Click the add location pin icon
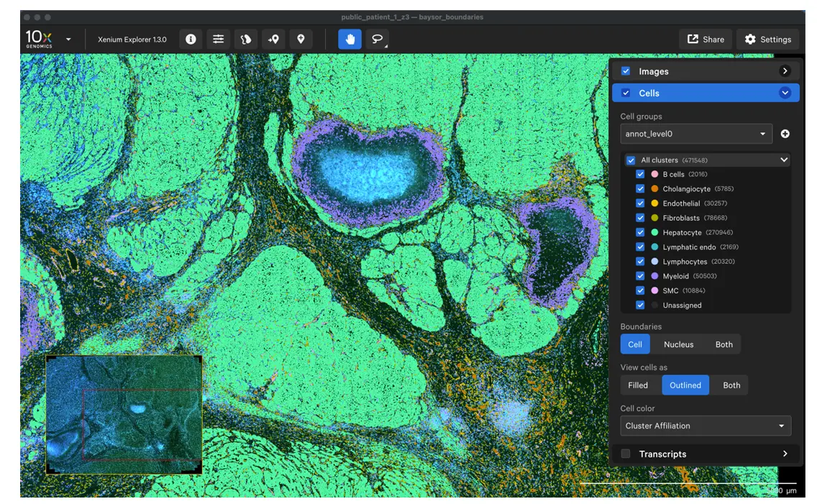This screenshot has height=504, width=817. click(273, 39)
